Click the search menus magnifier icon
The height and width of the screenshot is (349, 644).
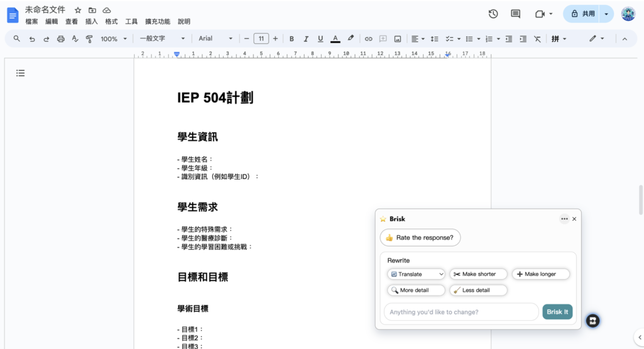(17, 38)
